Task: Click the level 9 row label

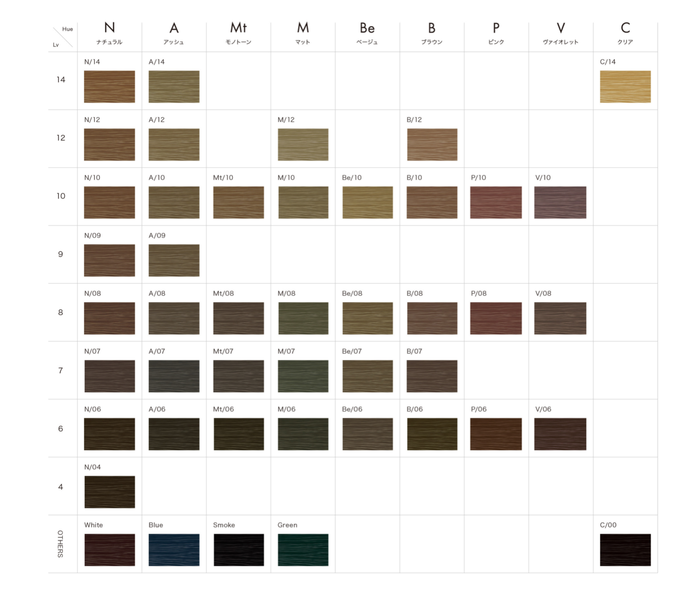Action: coord(60,254)
